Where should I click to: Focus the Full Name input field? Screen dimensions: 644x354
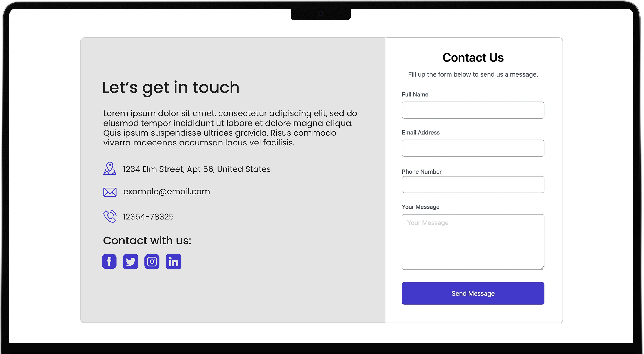[473, 110]
